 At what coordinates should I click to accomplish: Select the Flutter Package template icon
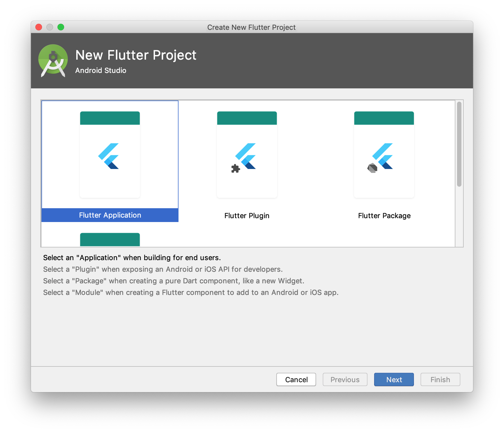click(x=384, y=155)
